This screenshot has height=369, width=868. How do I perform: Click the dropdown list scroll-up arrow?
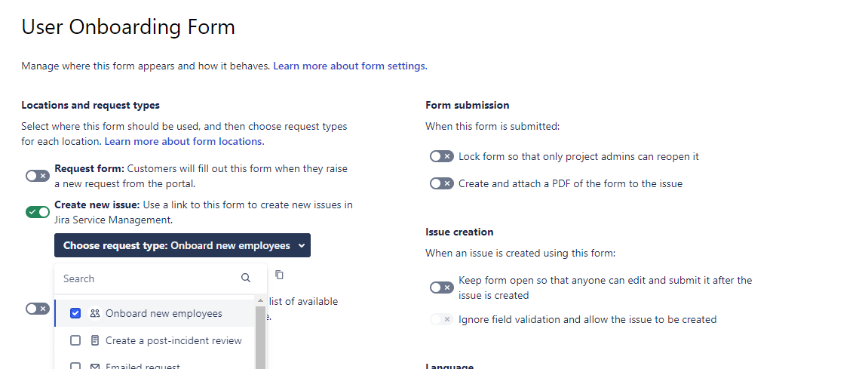[261, 300]
